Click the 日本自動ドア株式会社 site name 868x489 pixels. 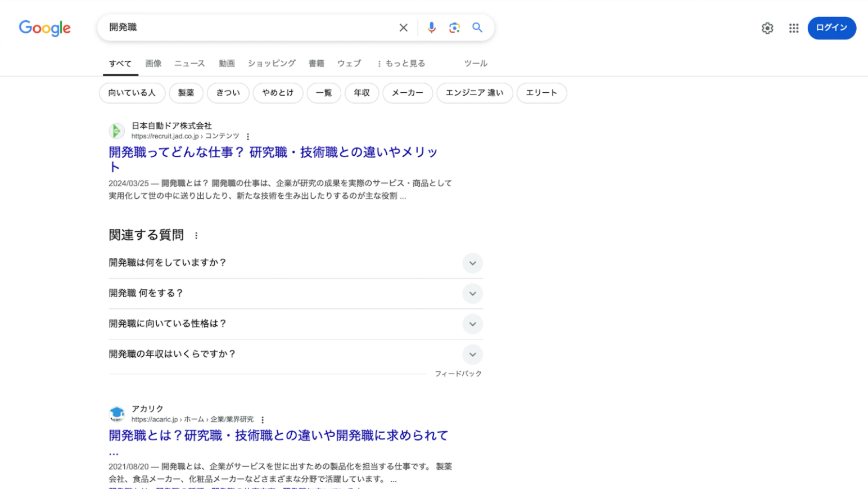click(171, 126)
